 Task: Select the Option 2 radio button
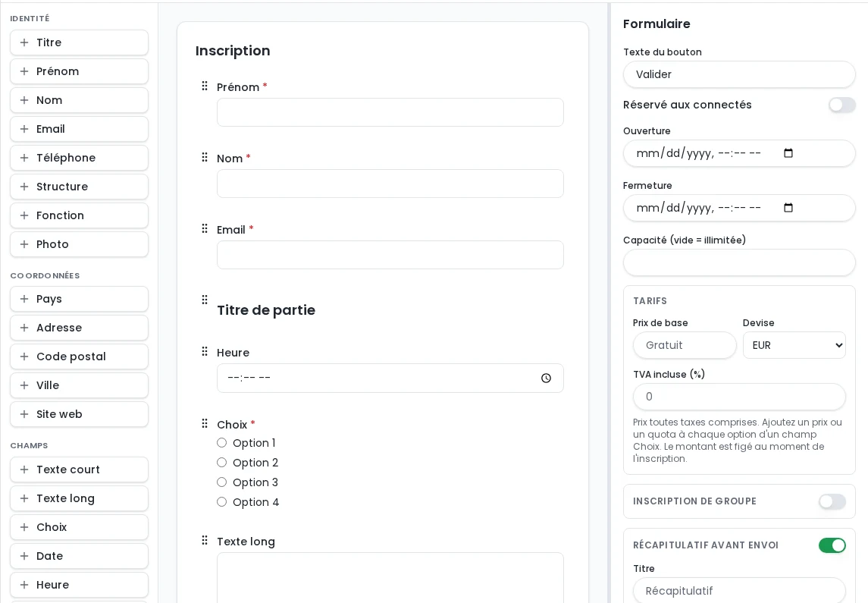222,463
